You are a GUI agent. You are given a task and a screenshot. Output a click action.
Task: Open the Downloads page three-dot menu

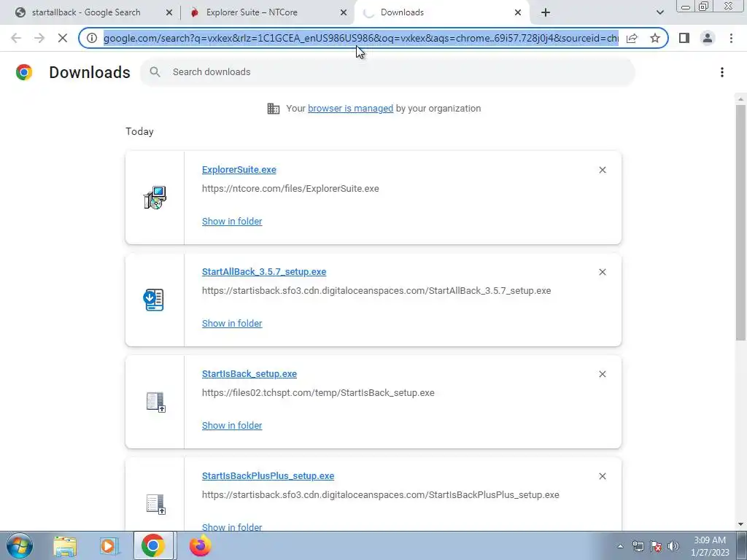(722, 72)
